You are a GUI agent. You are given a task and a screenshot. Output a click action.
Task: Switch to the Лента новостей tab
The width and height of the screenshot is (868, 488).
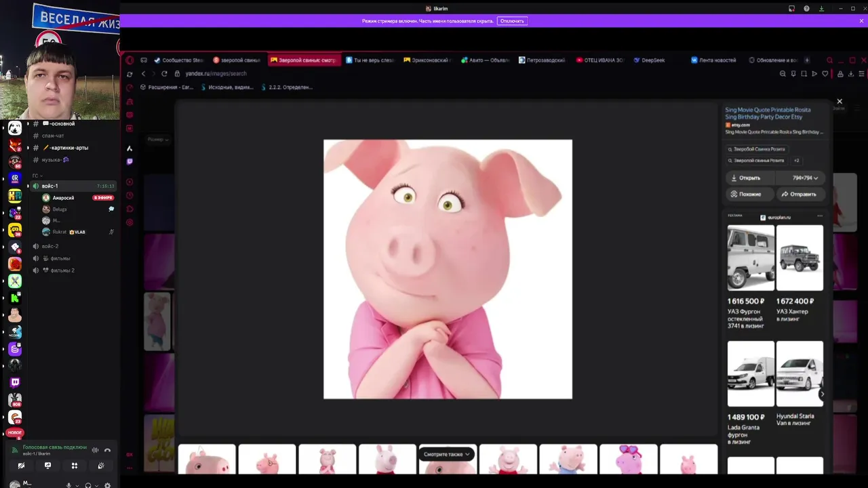713,60
